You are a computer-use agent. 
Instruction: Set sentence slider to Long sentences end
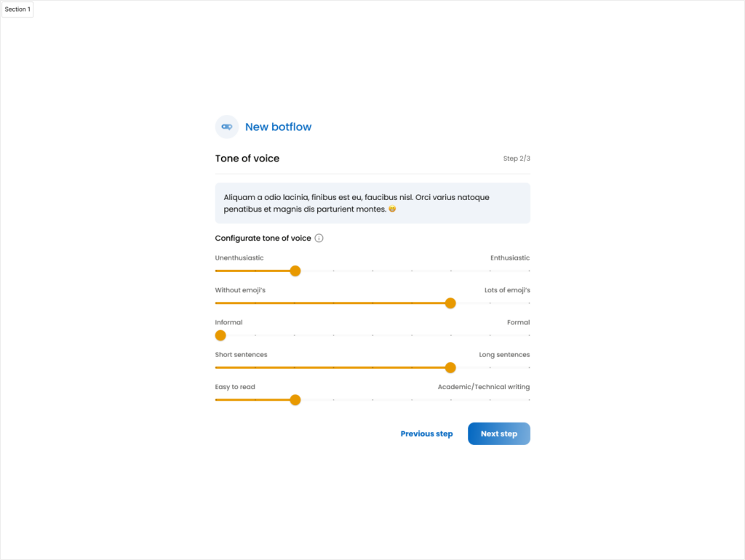(x=529, y=367)
